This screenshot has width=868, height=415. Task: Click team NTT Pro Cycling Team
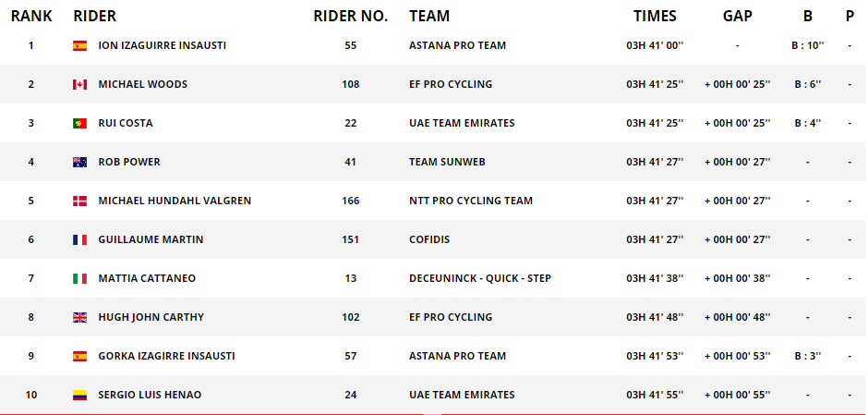point(471,201)
